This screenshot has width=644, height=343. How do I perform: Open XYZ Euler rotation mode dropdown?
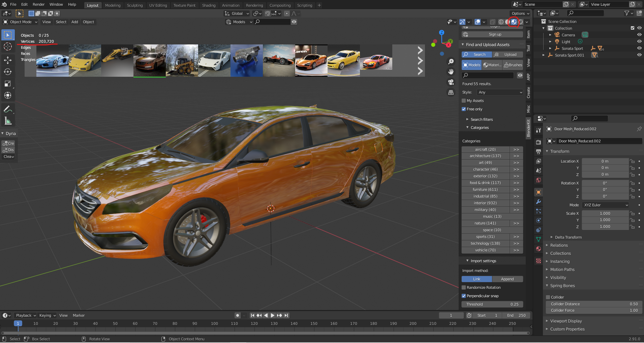(x=606, y=205)
